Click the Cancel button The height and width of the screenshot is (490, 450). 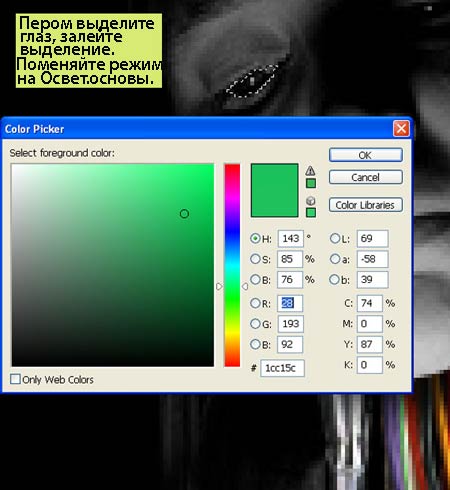coord(366,177)
